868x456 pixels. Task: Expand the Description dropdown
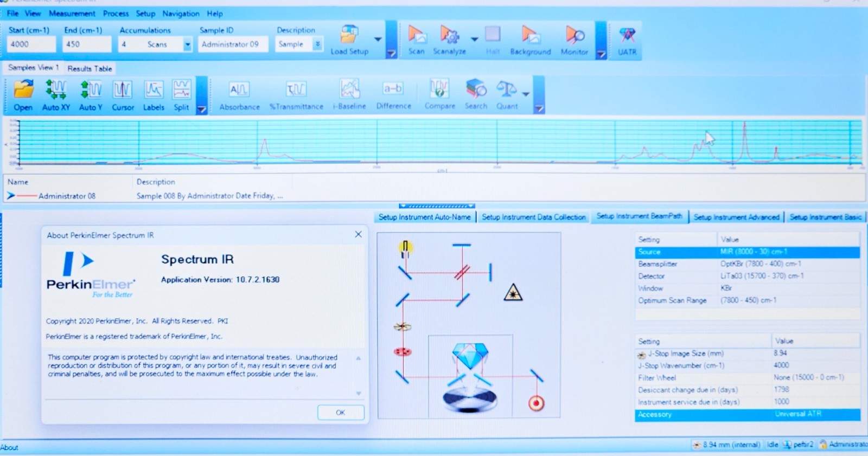tap(318, 44)
